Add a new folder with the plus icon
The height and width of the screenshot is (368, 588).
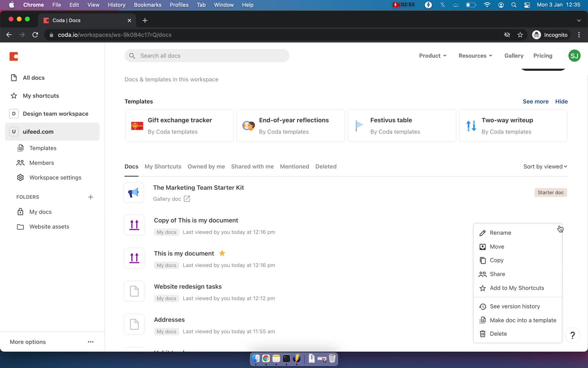tap(90, 197)
